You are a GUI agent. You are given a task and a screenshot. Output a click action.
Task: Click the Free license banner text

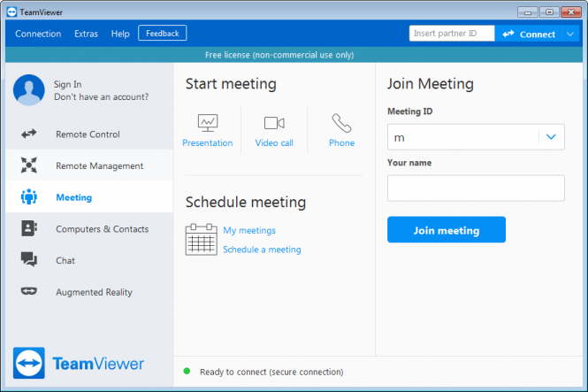[x=279, y=55]
